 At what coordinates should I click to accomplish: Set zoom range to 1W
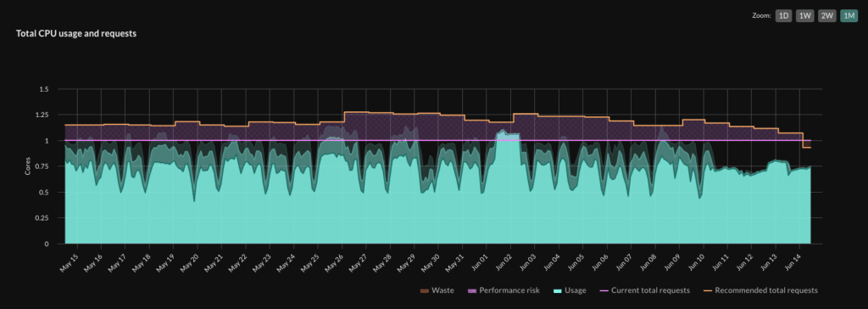(805, 16)
